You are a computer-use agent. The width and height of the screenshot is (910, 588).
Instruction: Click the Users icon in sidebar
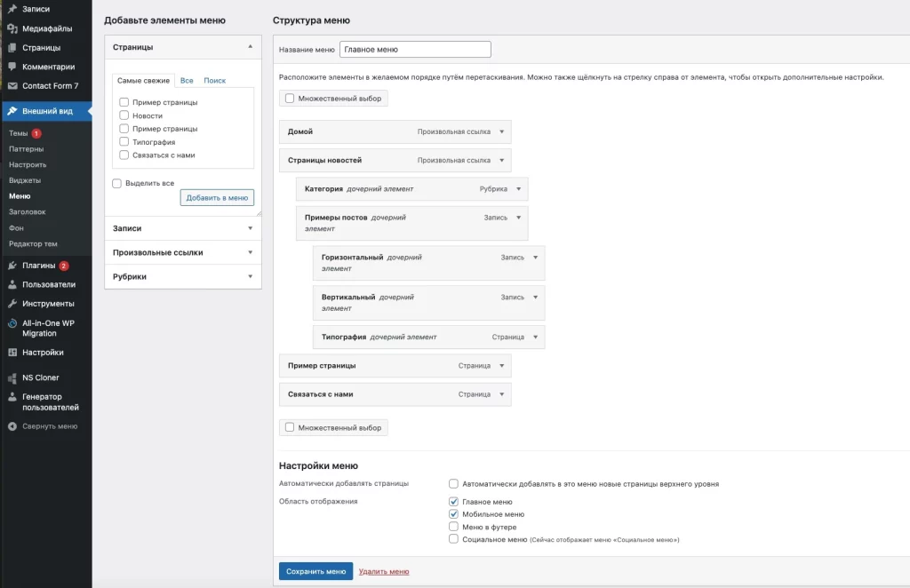coord(12,285)
